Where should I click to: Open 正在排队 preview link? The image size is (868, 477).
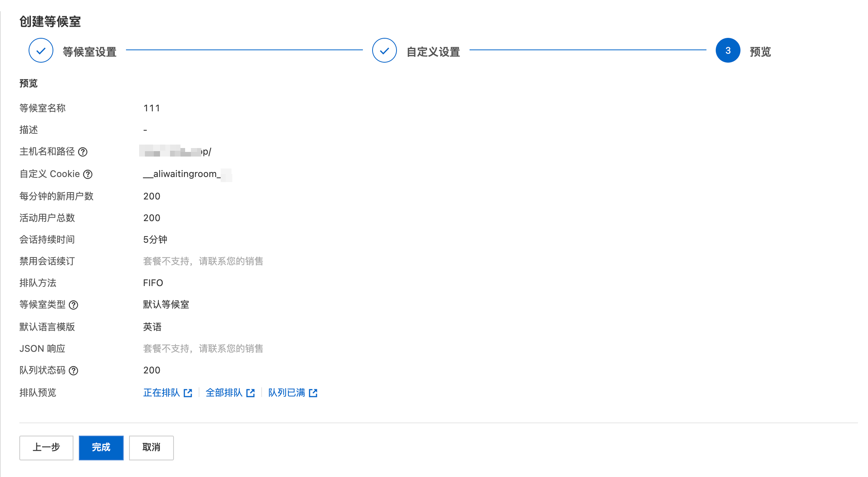pyautogui.click(x=162, y=393)
